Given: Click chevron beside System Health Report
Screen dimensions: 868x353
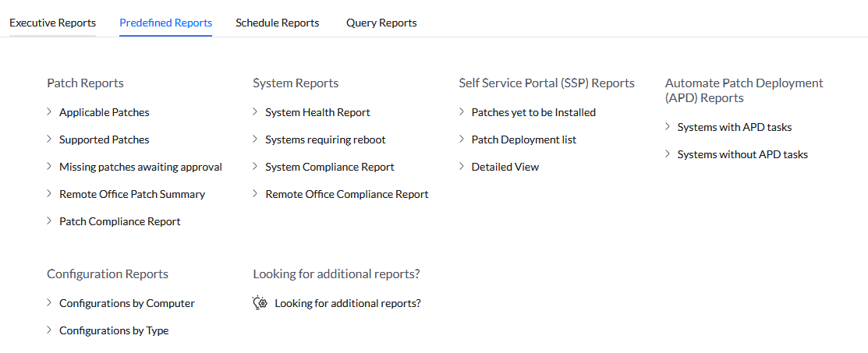Looking at the screenshot, I should 255,111.
